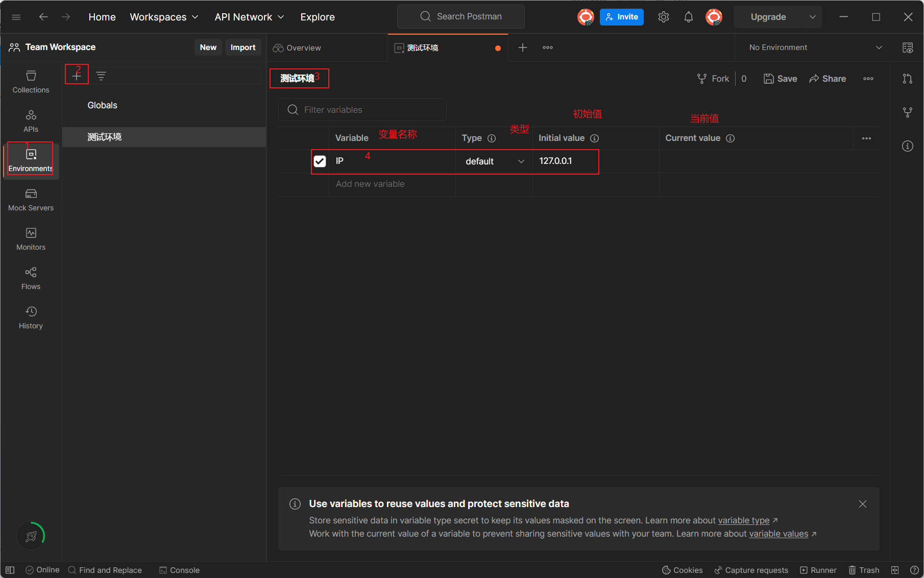Open the Monitors sidebar section
Screen dimensions: 924x578
pos(31,239)
